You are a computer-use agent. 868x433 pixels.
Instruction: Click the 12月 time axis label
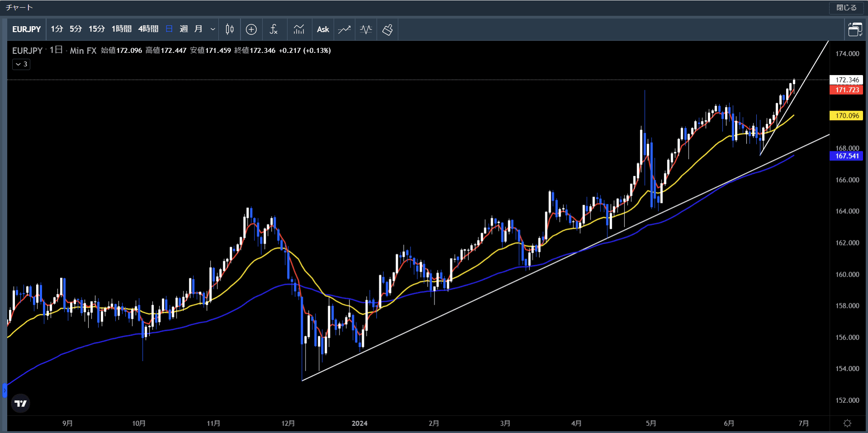(288, 424)
